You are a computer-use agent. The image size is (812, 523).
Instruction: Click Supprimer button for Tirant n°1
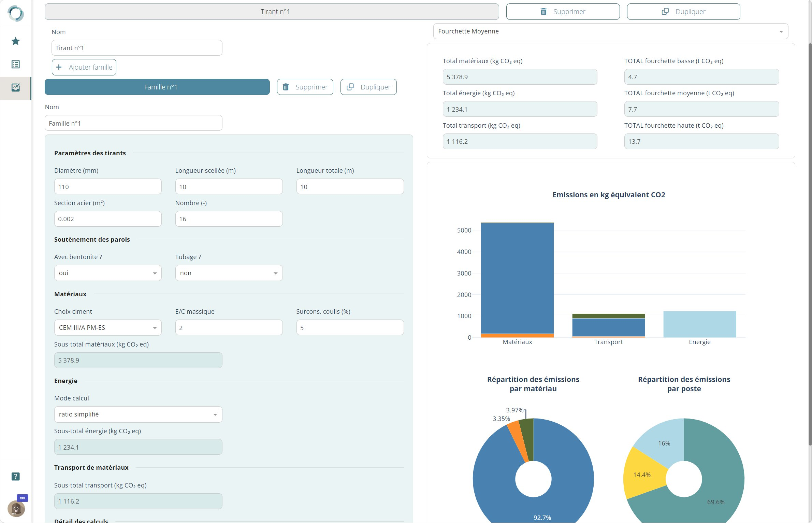[563, 12]
